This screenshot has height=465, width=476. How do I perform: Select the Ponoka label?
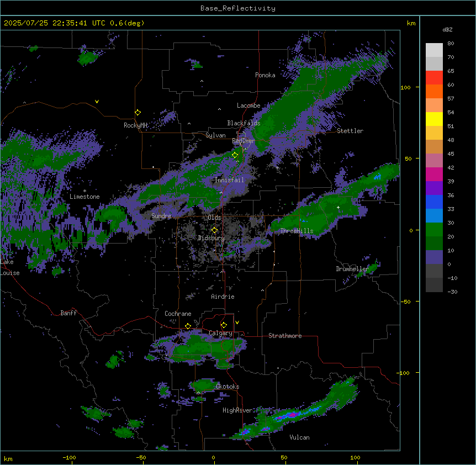pos(265,75)
